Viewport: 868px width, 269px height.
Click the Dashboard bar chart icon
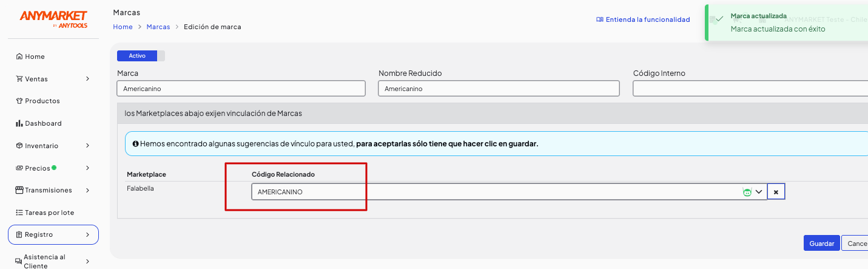point(19,123)
